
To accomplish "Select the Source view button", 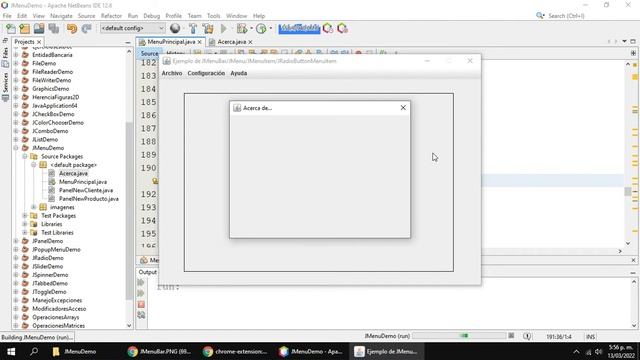I will 149,53.
